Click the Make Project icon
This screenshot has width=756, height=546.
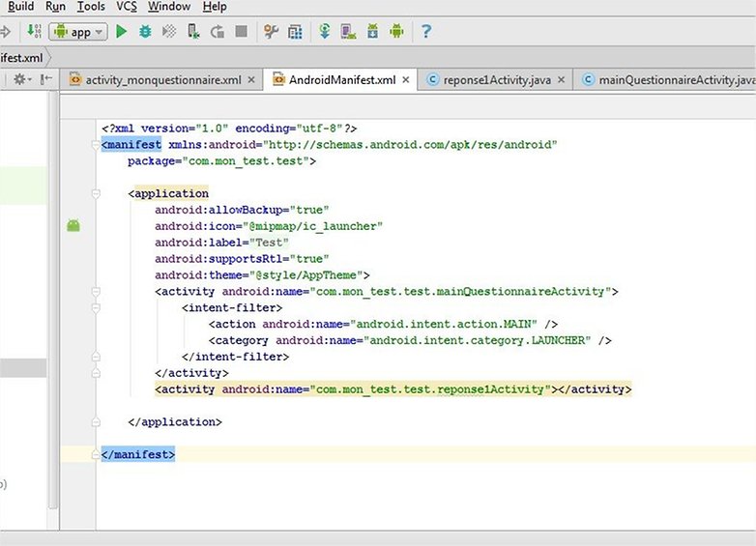(x=34, y=32)
